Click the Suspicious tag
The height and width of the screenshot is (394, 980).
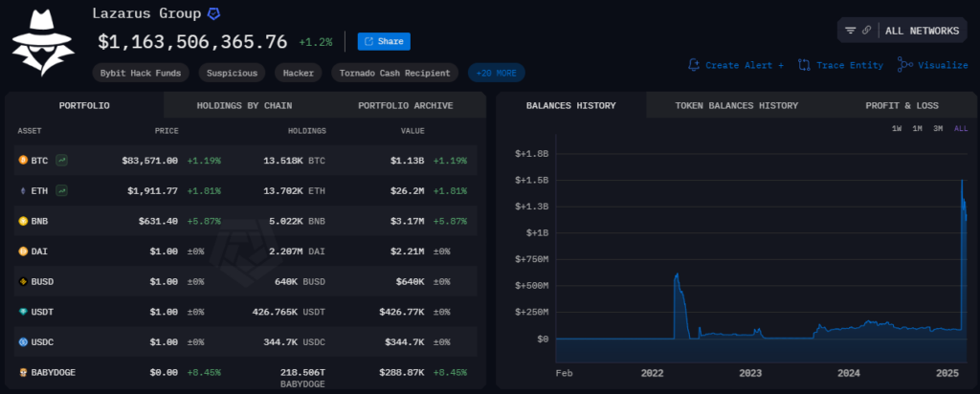[232, 73]
